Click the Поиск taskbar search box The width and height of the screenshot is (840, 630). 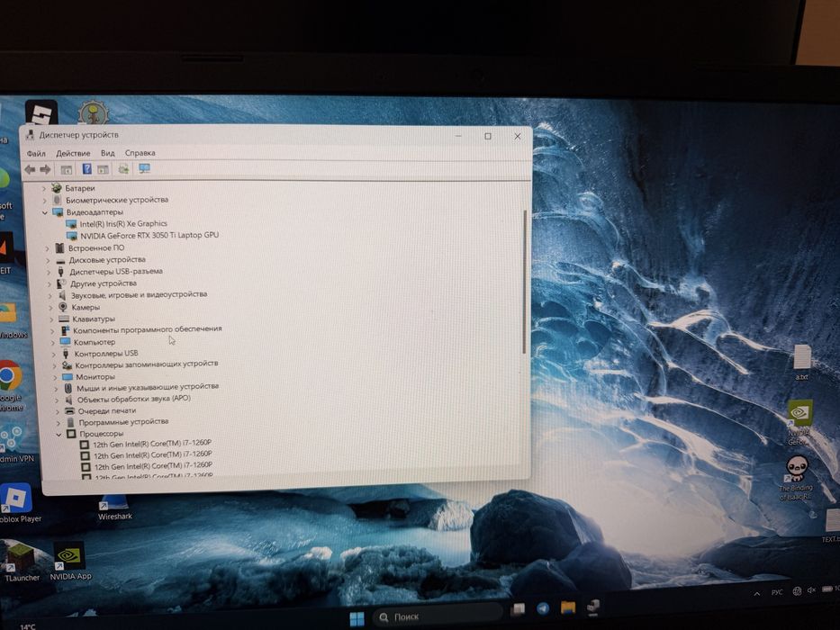pos(438,616)
